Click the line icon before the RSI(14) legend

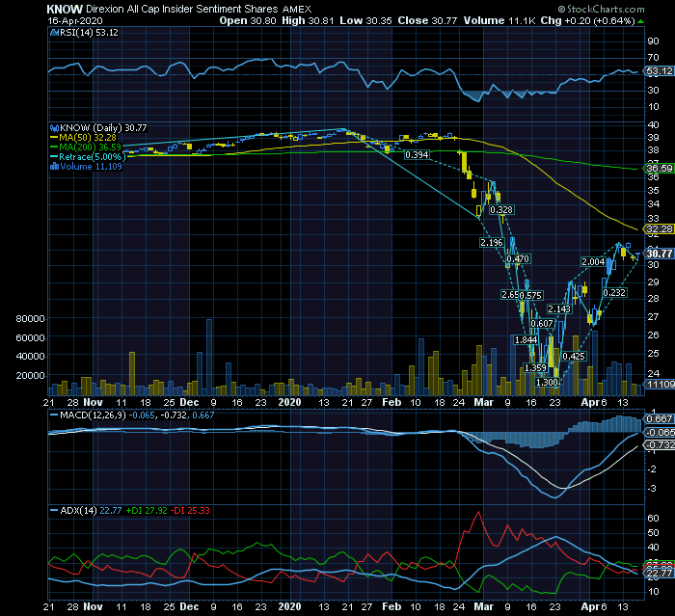(54, 32)
